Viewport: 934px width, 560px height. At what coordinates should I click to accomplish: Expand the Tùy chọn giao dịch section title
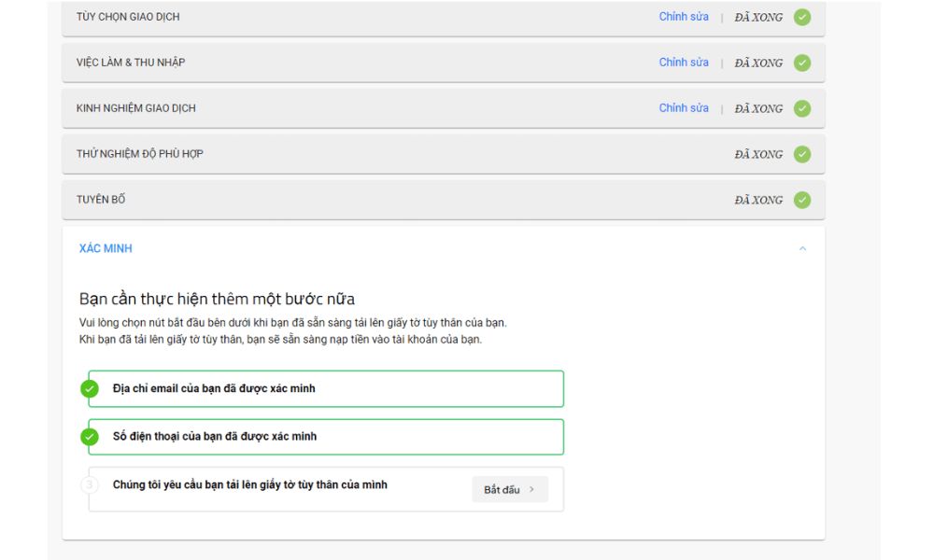pyautogui.click(x=128, y=17)
